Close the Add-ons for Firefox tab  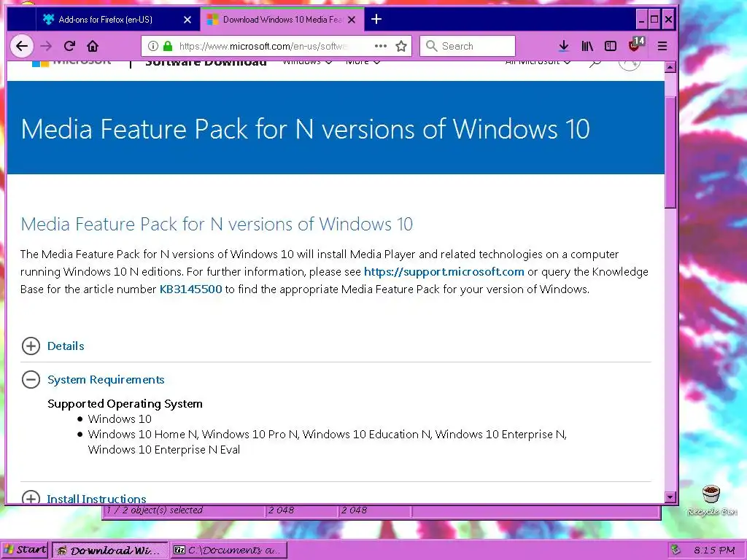point(187,20)
